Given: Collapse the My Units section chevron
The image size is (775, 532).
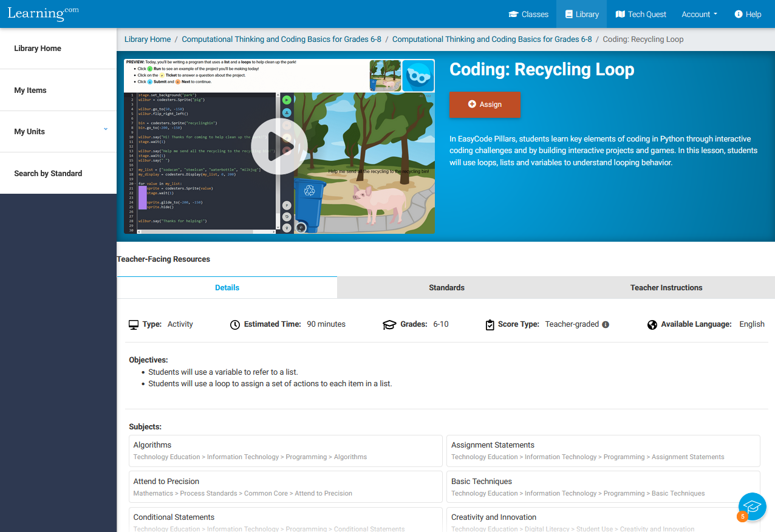Looking at the screenshot, I should click(106, 129).
